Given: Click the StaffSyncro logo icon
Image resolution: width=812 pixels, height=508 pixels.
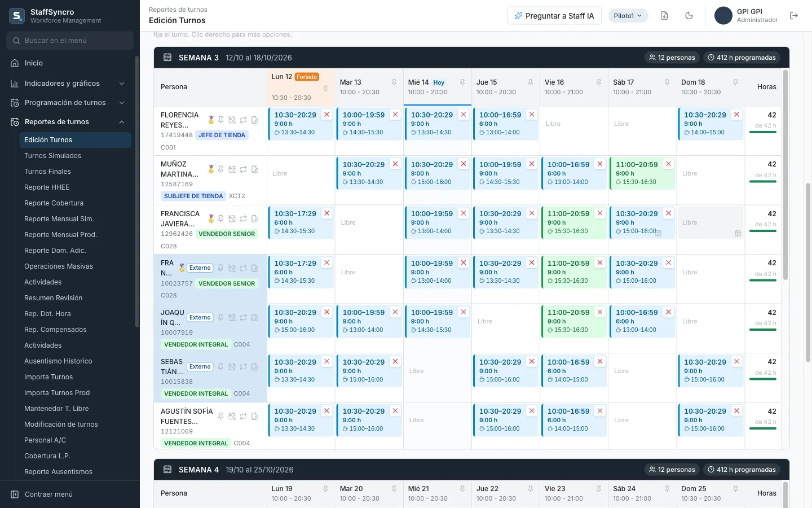Looking at the screenshot, I should tap(17, 16).
